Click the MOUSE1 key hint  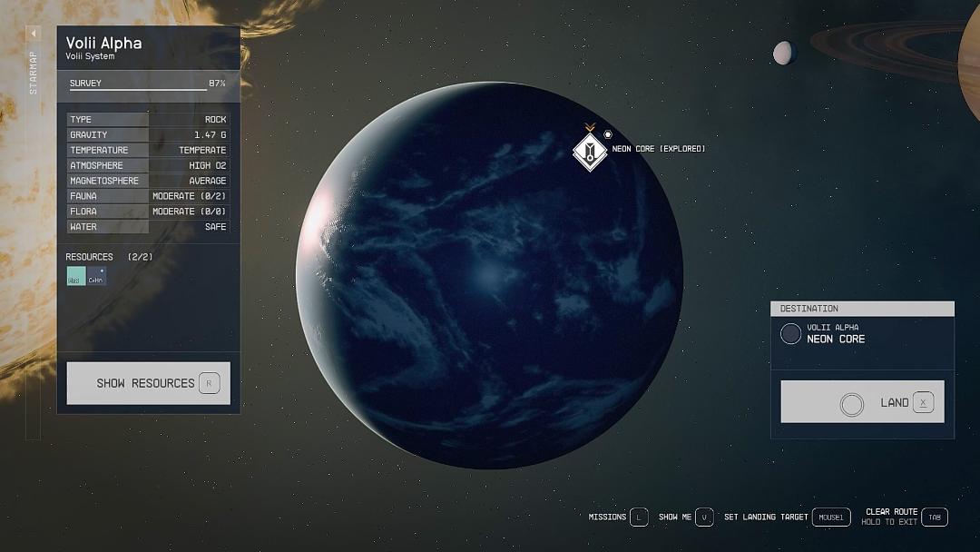coord(831,517)
